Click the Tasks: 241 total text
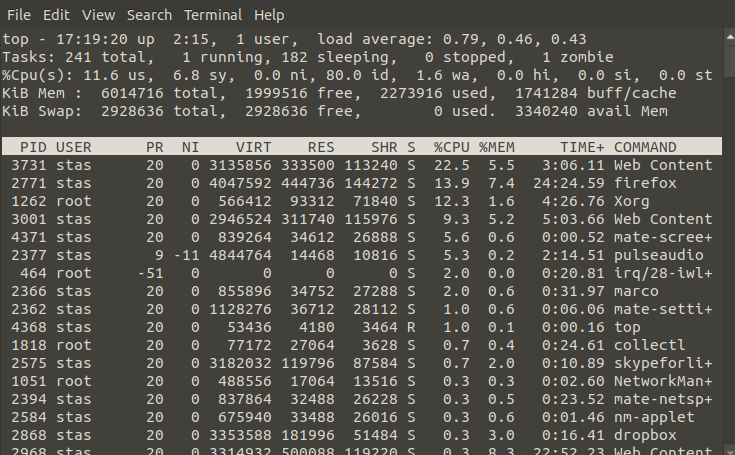 [x=78, y=57]
